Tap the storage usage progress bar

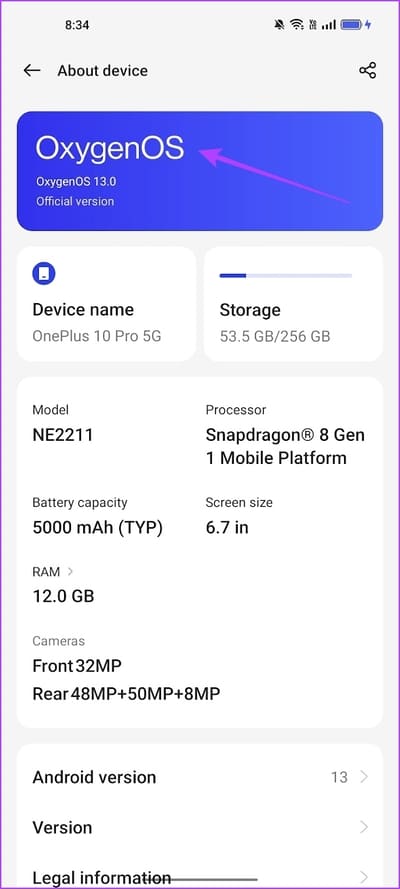point(286,276)
